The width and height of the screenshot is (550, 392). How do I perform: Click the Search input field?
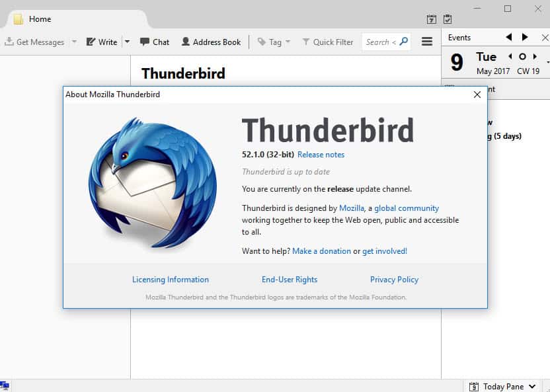click(x=380, y=42)
